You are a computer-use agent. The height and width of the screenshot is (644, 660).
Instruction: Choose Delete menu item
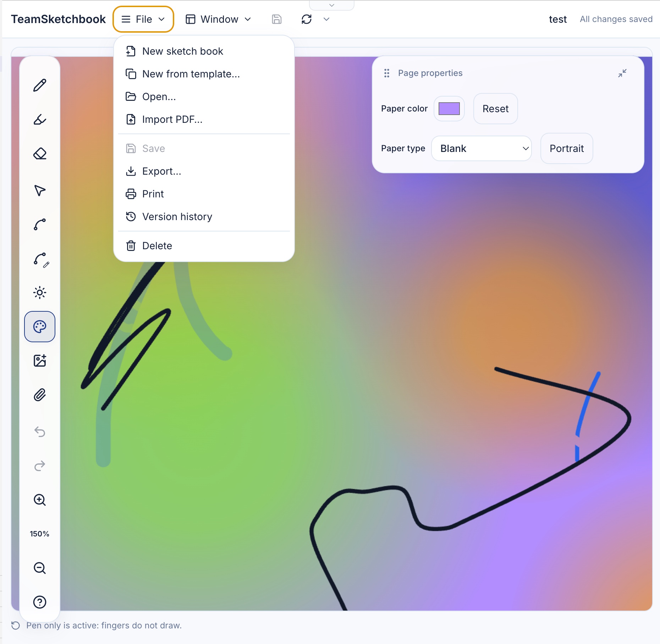tap(204, 246)
